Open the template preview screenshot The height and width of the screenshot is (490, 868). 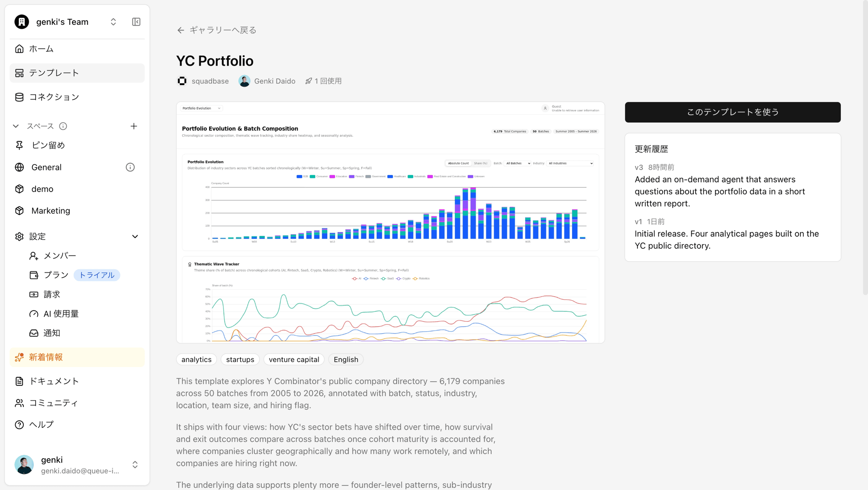tap(391, 222)
